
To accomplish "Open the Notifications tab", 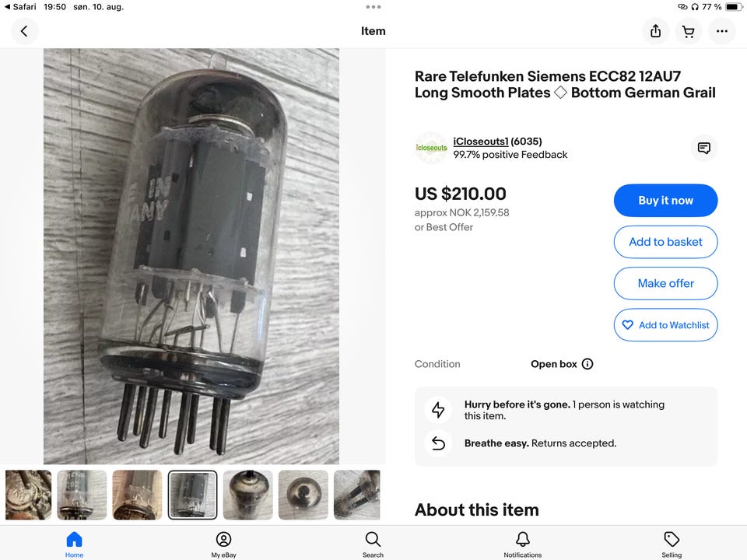I will [x=522, y=544].
